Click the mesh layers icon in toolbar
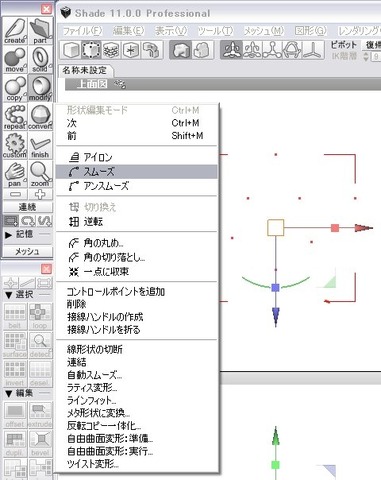 click(x=111, y=50)
